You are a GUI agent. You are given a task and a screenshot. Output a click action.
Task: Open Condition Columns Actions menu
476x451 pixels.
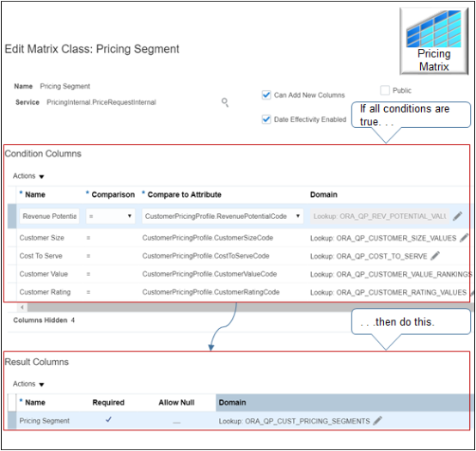28,176
